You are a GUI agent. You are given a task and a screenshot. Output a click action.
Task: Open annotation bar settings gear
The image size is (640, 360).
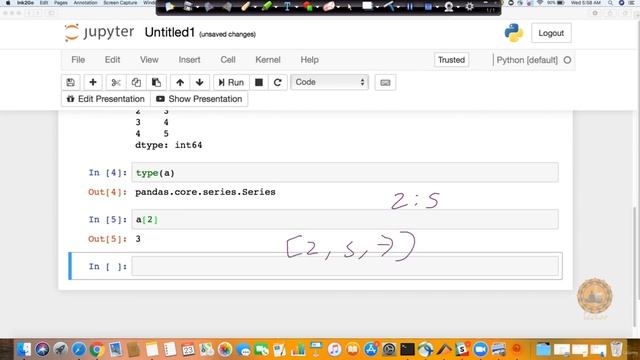click(x=469, y=7)
